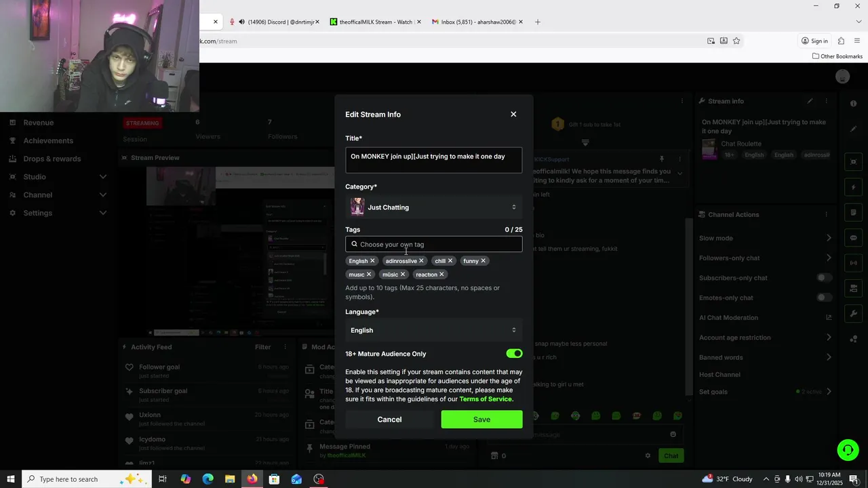Close the Edit Stream Info dialog
This screenshot has width=868, height=488.
tap(513, 115)
